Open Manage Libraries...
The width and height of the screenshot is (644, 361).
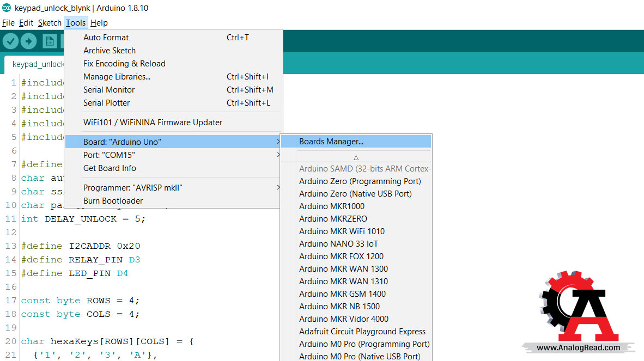[174, 77]
